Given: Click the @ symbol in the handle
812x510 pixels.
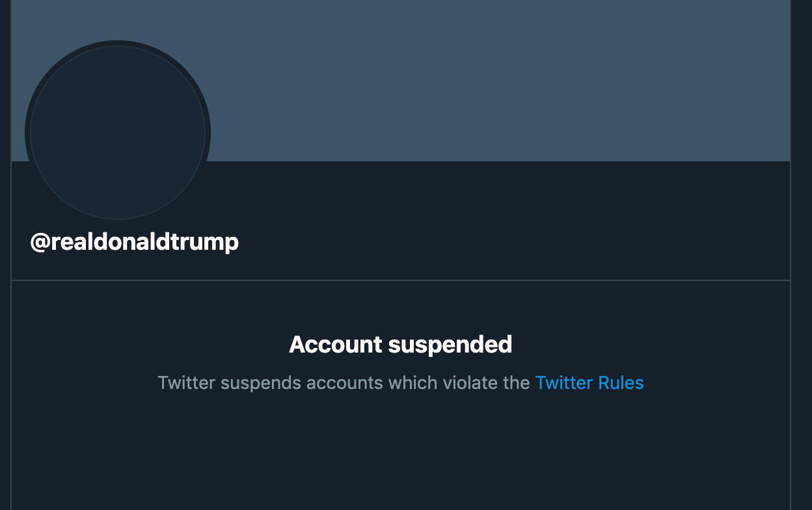Looking at the screenshot, I should tap(40, 241).
